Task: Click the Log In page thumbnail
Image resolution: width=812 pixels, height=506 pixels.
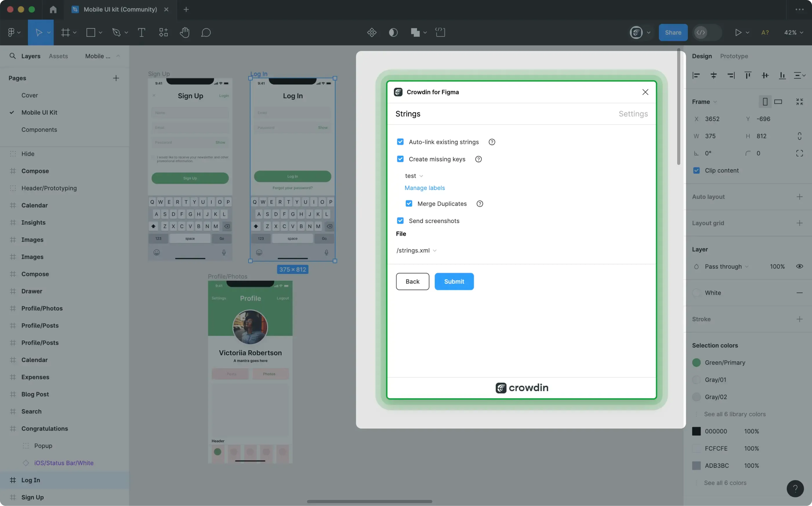Action: [293, 169]
